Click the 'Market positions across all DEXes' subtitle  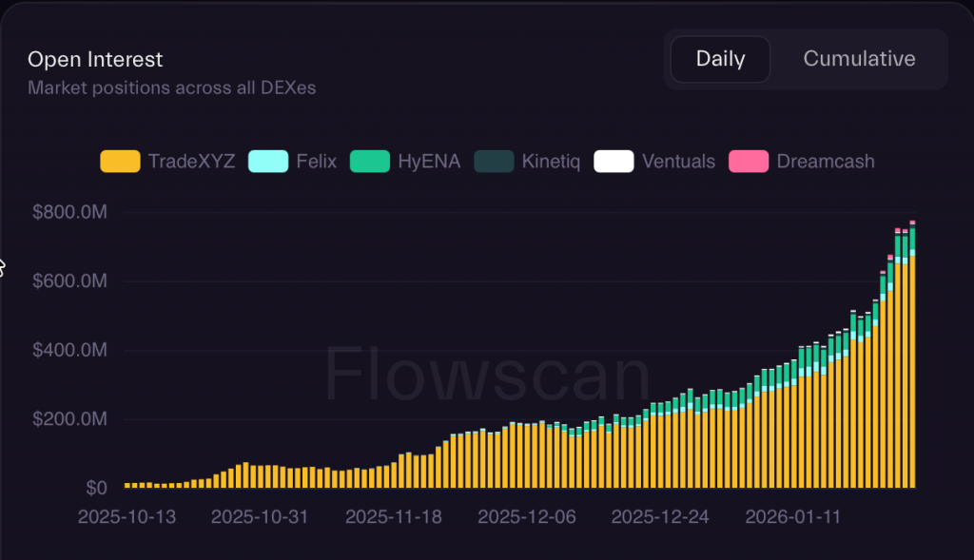pos(171,88)
